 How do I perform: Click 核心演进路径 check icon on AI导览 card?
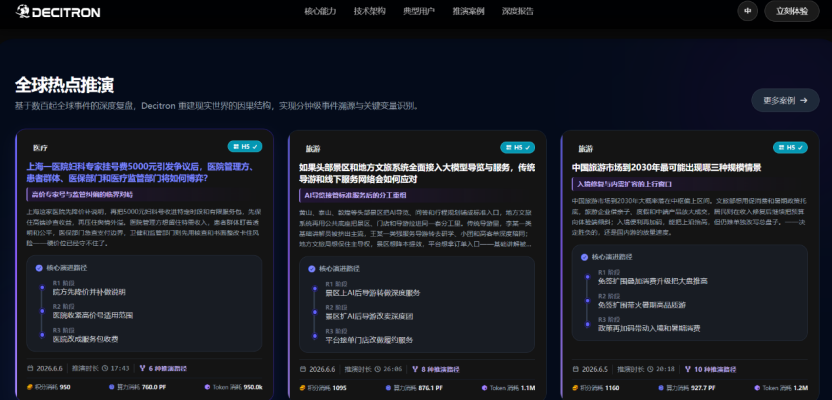click(x=311, y=269)
